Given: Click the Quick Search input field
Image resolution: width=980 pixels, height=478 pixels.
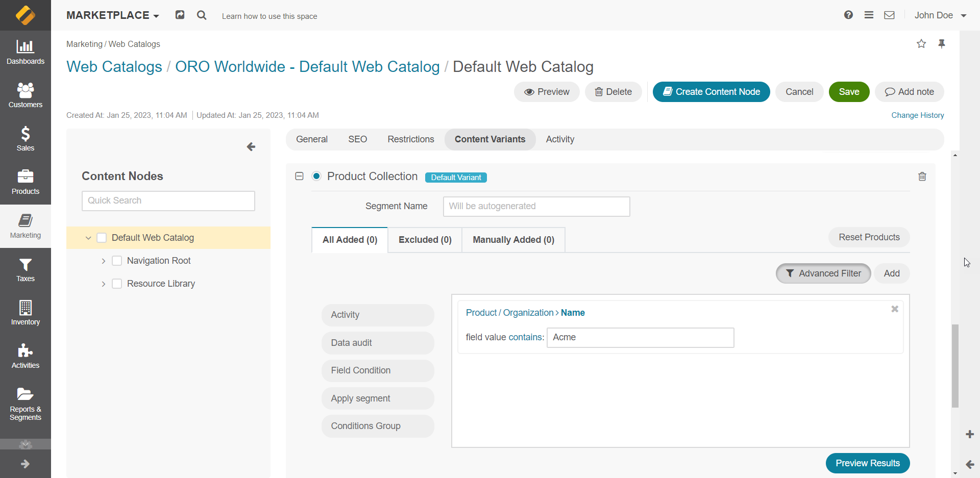Looking at the screenshot, I should (x=168, y=201).
